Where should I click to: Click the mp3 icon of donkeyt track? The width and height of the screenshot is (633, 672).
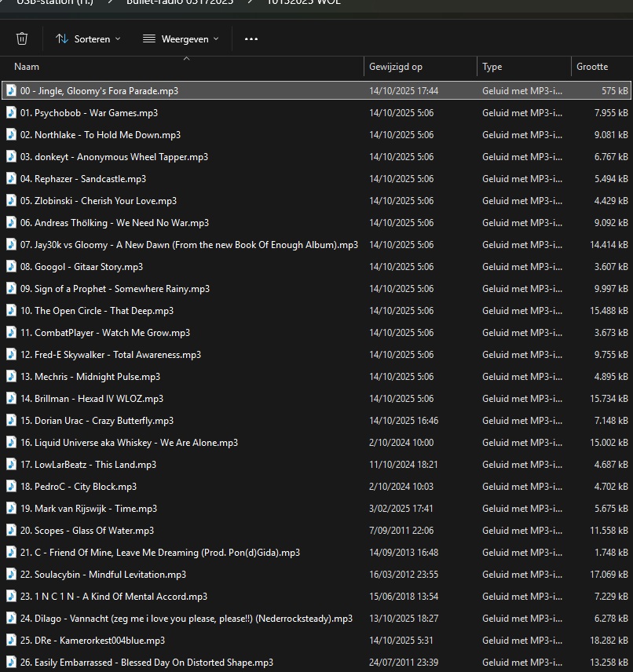(11, 157)
